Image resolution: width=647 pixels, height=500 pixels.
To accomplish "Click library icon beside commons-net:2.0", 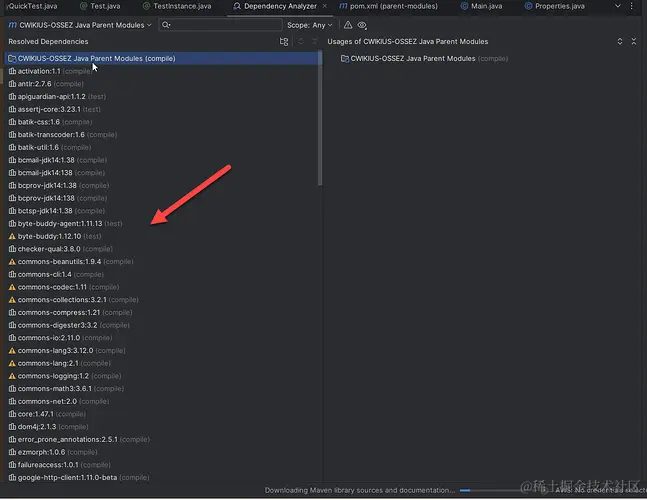I will pyautogui.click(x=12, y=401).
